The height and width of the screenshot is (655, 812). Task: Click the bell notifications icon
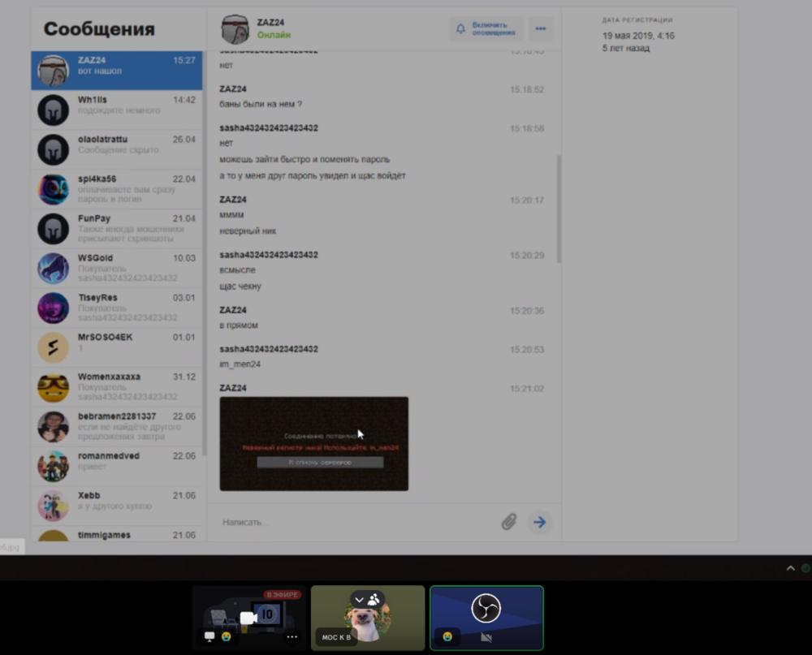click(460, 28)
